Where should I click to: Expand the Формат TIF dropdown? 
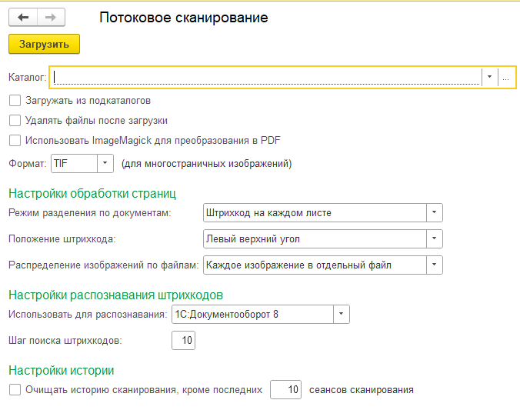click(x=105, y=163)
